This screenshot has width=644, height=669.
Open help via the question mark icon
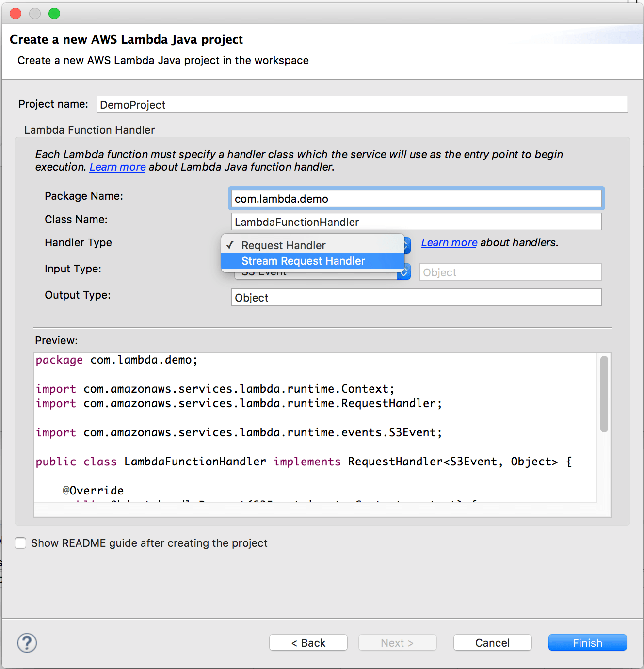point(27,643)
